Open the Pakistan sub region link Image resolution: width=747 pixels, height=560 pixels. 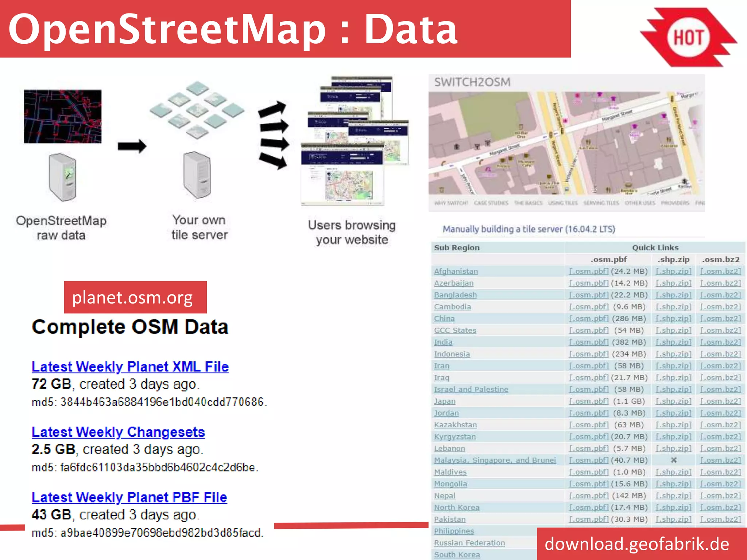tap(450, 519)
